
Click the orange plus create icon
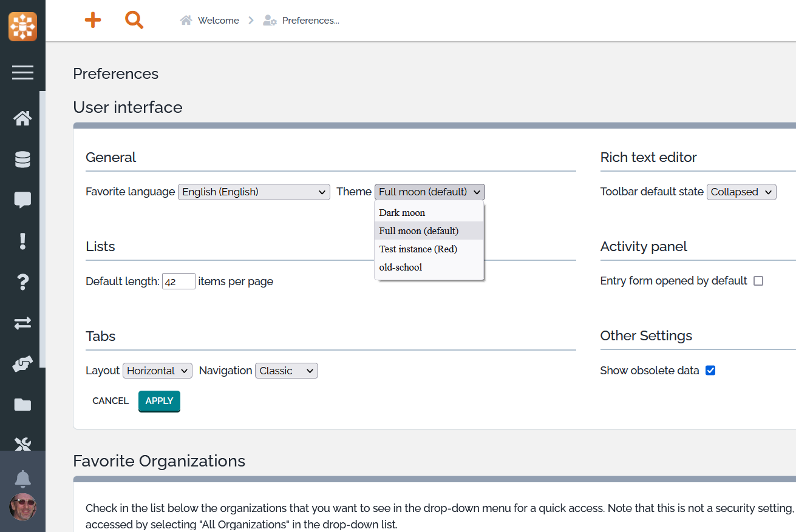tap(92, 21)
